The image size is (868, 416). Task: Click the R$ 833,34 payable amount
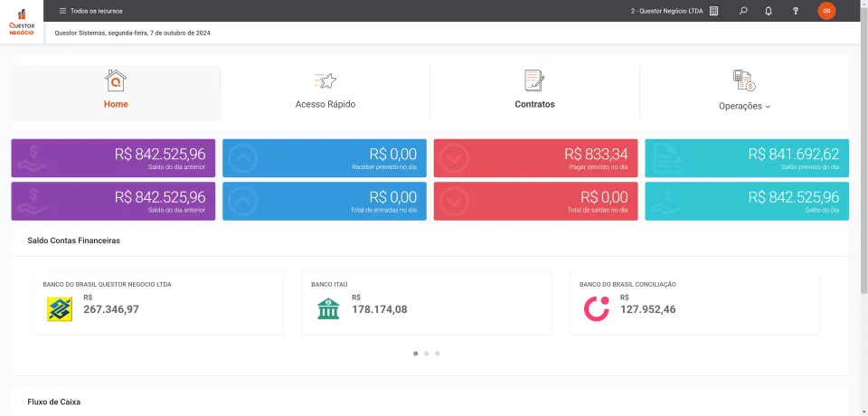pyautogui.click(x=596, y=154)
